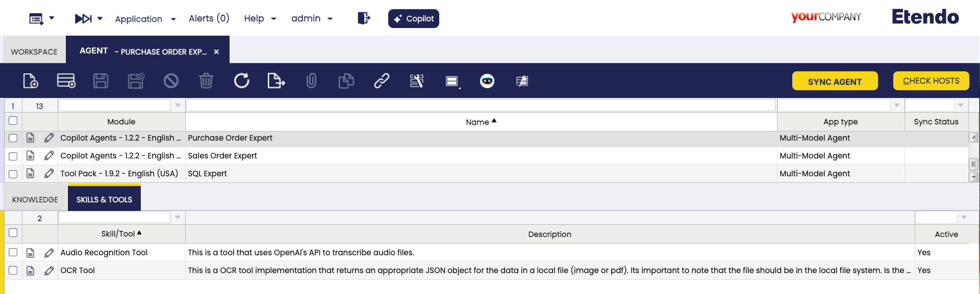Click the rightmost toolbar document icon
The width and height of the screenshot is (980, 294).
(x=522, y=81)
